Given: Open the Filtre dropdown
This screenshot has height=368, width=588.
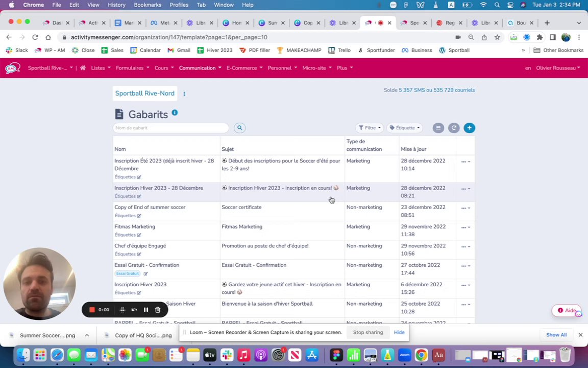Looking at the screenshot, I should (370, 128).
